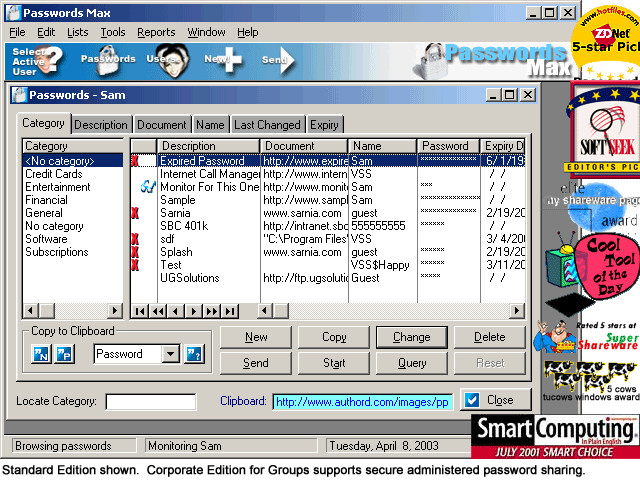This screenshot has height=480, width=640.
Task: Click the Clipboard URL field
Action: pyautogui.click(x=363, y=402)
